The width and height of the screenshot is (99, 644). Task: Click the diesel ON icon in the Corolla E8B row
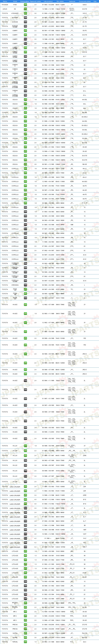(x=25, y=225)
